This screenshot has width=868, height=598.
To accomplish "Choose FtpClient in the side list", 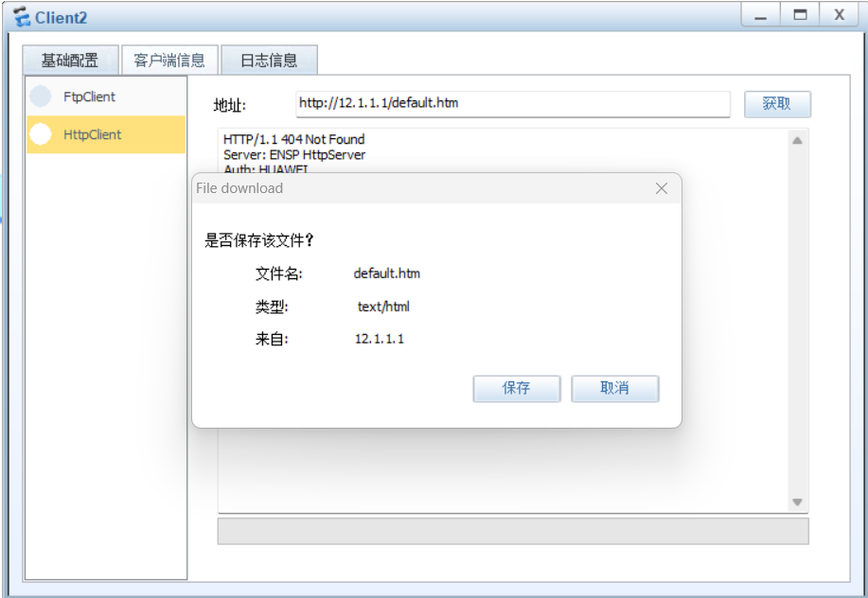I will pyautogui.click(x=106, y=97).
